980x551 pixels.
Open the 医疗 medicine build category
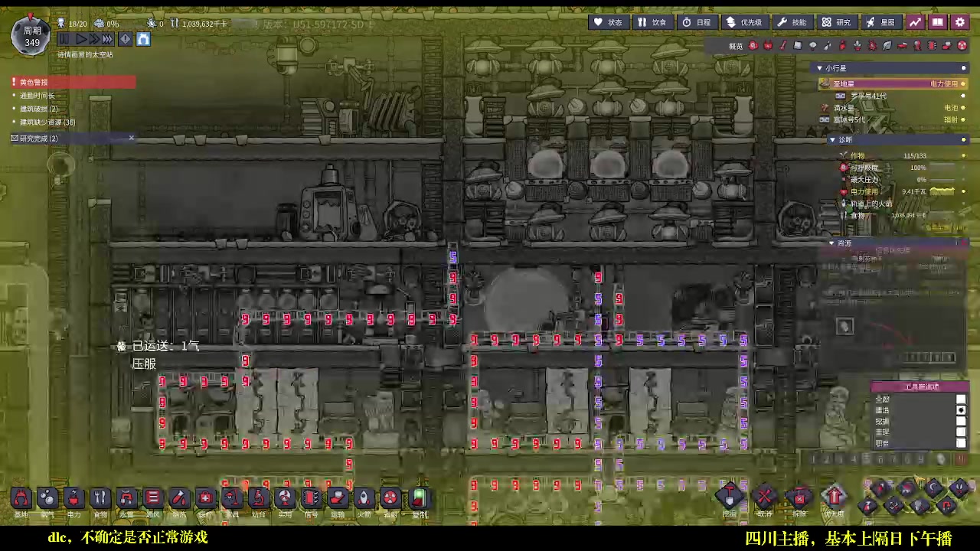click(x=205, y=498)
